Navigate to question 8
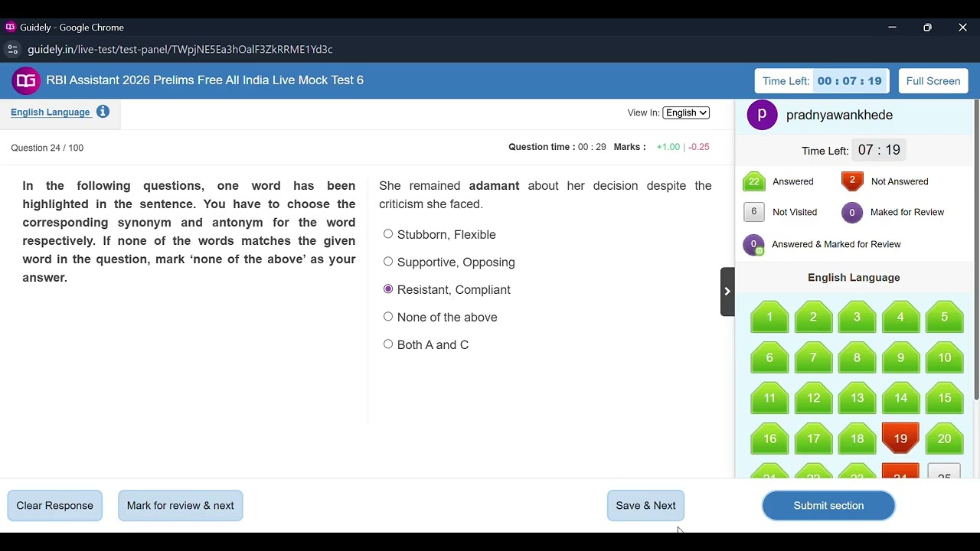The width and height of the screenshot is (980, 551). (x=857, y=357)
